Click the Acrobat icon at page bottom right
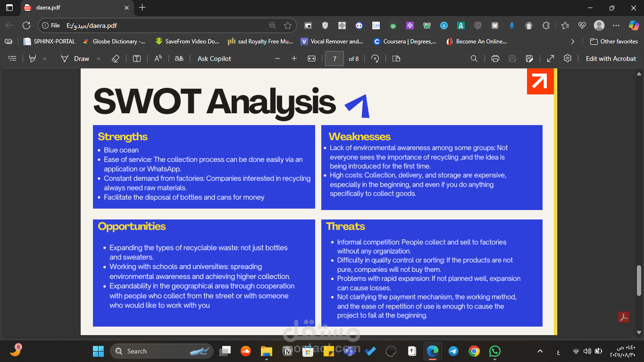This screenshot has width=644, height=362. (x=624, y=317)
